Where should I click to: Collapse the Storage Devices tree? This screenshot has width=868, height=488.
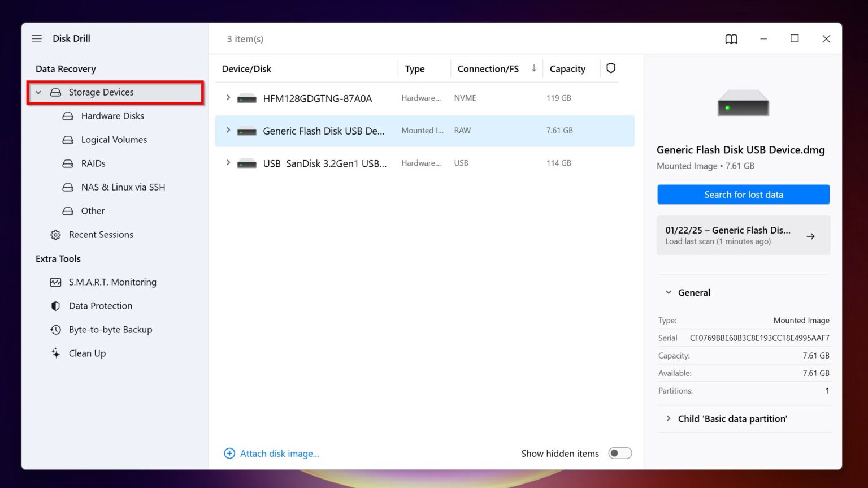click(38, 92)
